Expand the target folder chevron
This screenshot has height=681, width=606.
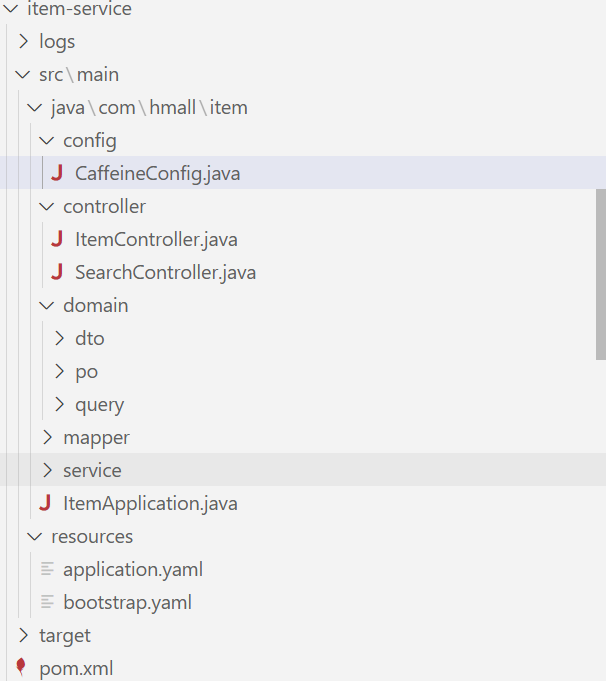coord(22,635)
